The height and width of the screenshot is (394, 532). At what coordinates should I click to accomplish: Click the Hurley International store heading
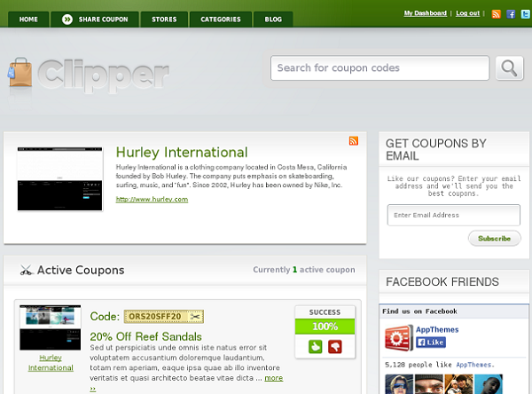click(x=182, y=152)
